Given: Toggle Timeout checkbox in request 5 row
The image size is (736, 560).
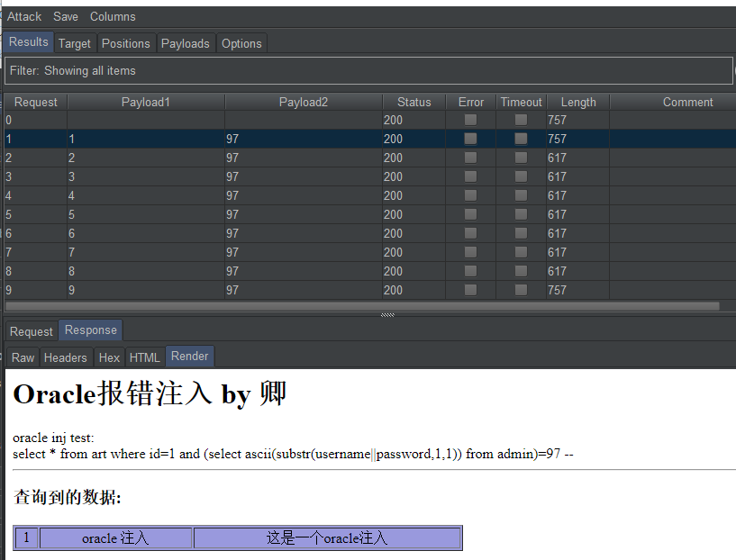Looking at the screenshot, I should (521, 214).
